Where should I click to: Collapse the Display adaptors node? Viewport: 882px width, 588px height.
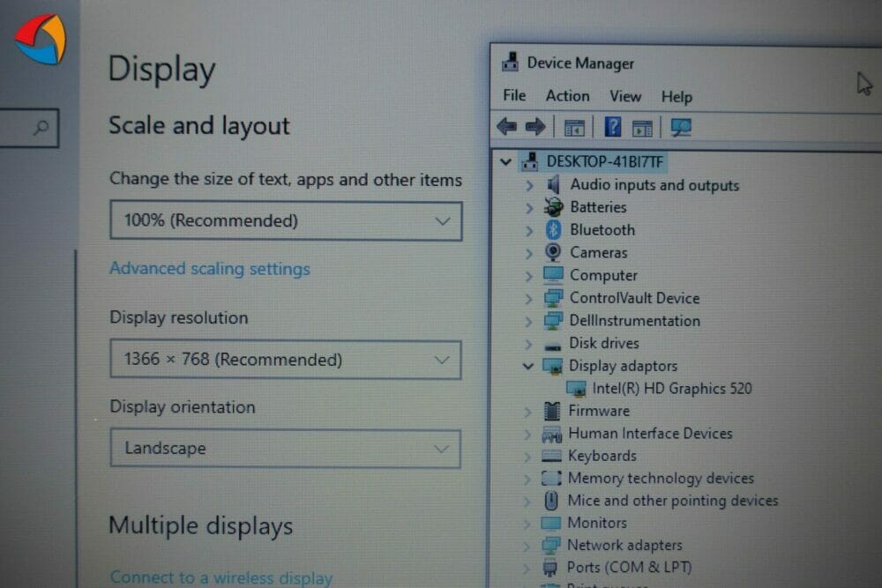pyautogui.click(x=527, y=366)
